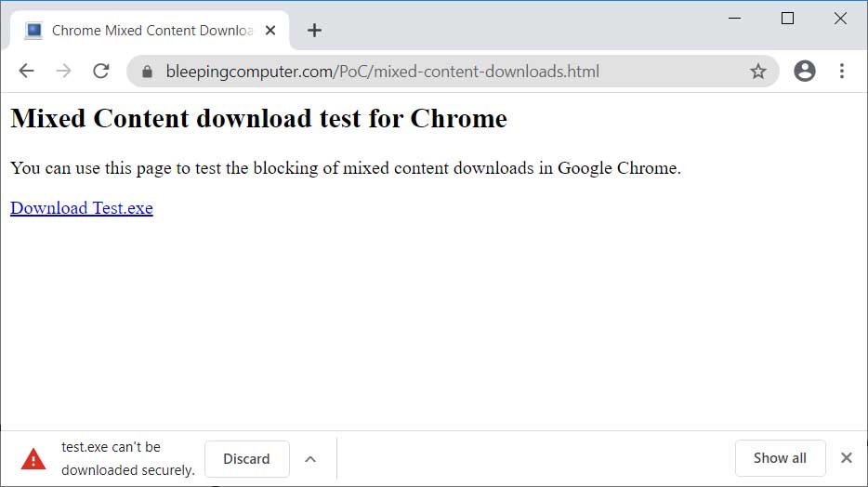
Task: Open the Chrome profile avatar menu
Action: [805, 72]
